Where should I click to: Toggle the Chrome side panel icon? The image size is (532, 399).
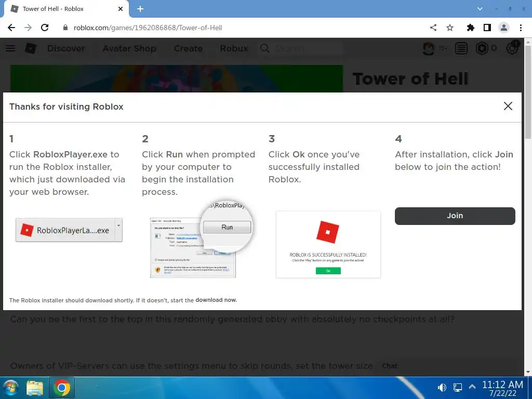[x=487, y=28]
